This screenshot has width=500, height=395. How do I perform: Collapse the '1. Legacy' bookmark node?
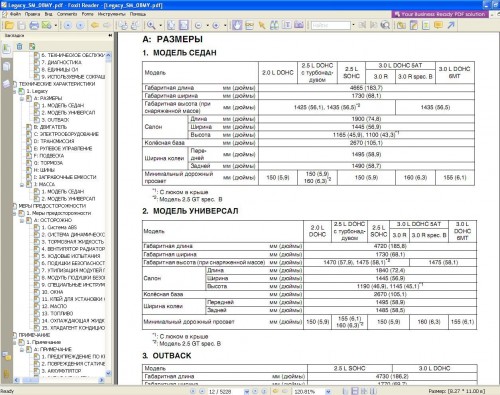click(x=15, y=91)
